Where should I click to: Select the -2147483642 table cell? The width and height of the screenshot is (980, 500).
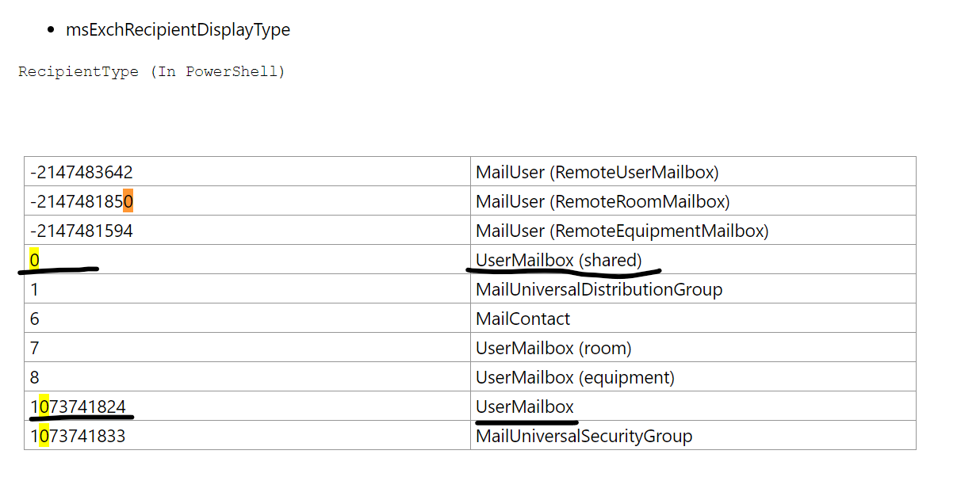(x=247, y=172)
